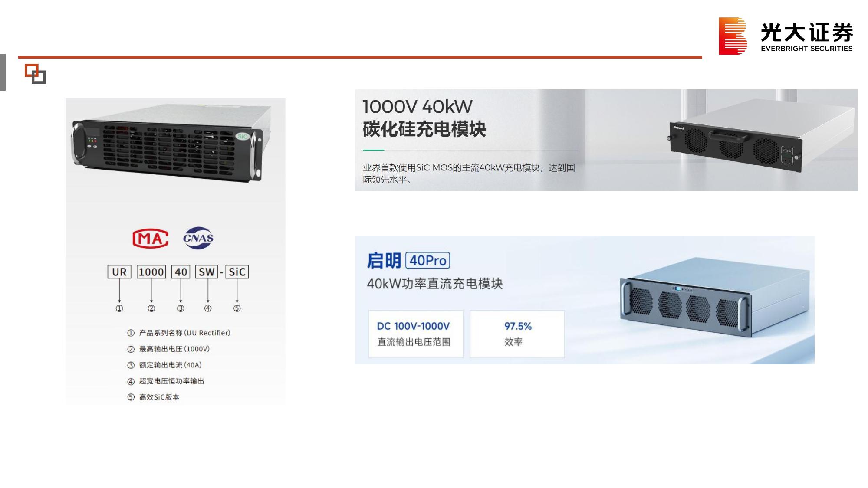The height and width of the screenshot is (488, 868).
Task: Click the overlapping squares bullet icon
Action: tap(35, 73)
